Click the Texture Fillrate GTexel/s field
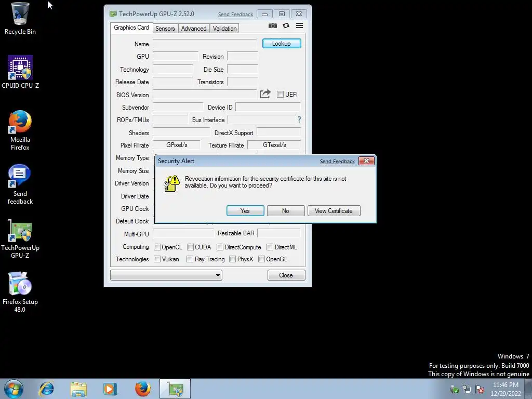The height and width of the screenshot is (399, 532). (274, 145)
